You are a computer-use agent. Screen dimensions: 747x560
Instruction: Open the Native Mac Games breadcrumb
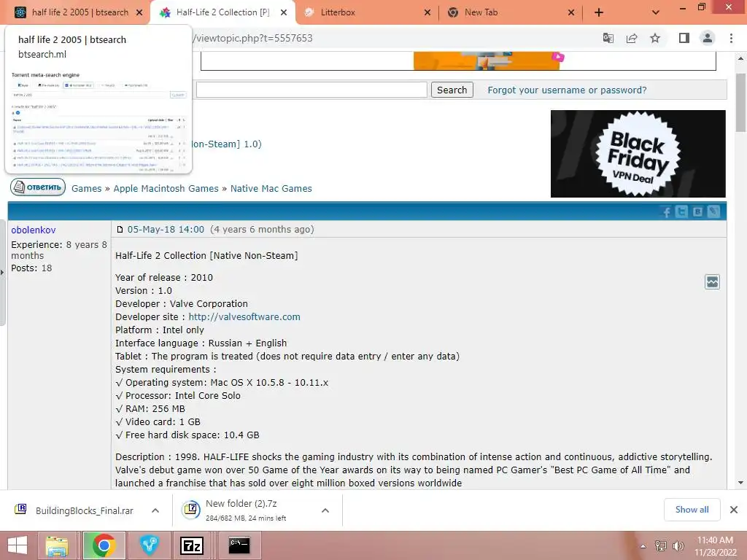tap(271, 189)
